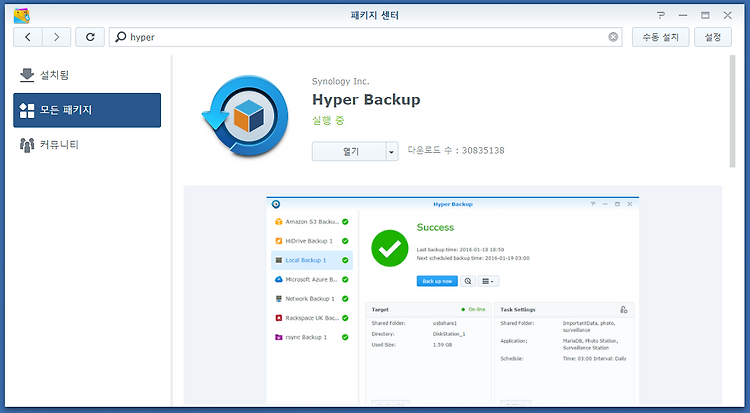
Task: Click the large Hyper Backup package icon
Action: click(x=245, y=116)
